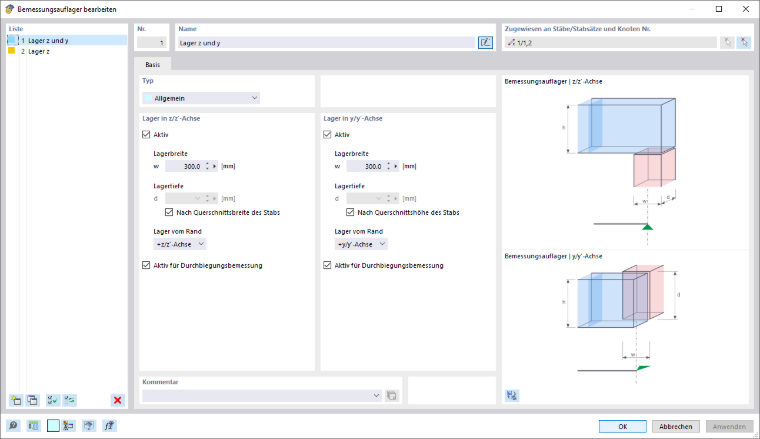Click the assigned members field showing 1/1,2
Screen dimensions: 760x439
(x=611, y=43)
